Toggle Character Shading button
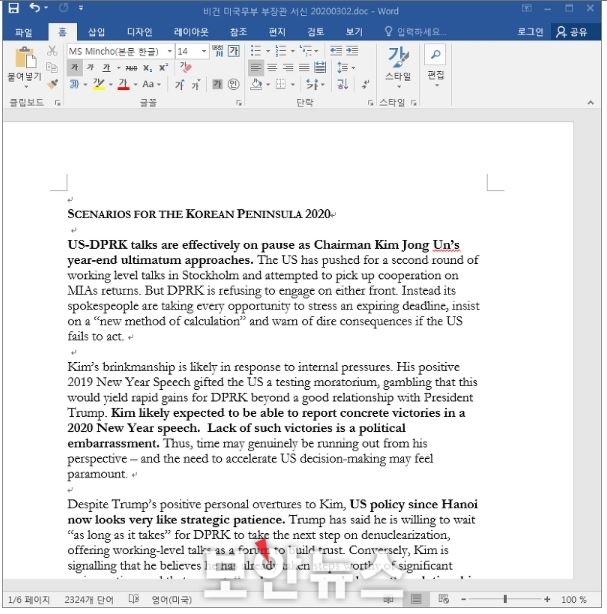This screenshot has height=614, width=607. 217,84
